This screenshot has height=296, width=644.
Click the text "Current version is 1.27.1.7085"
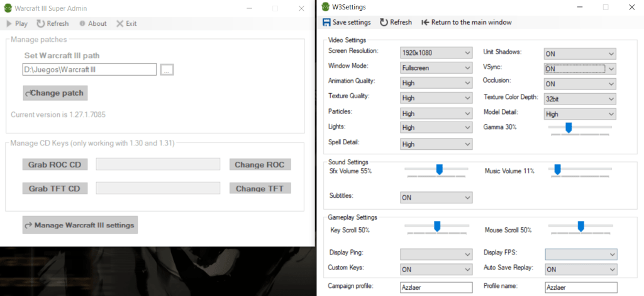[58, 115]
